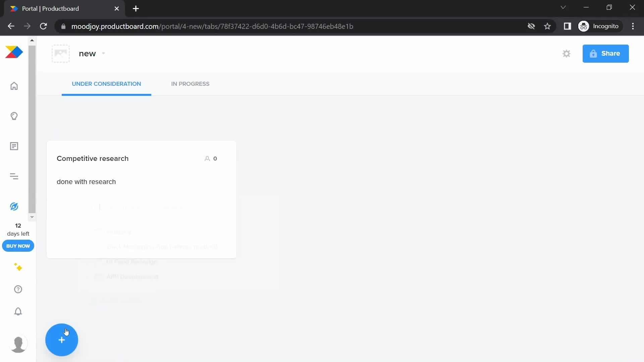Select the help question mark icon
Image resolution: width=644 pixels, height=362 pixels.
[x=18, y=290]
